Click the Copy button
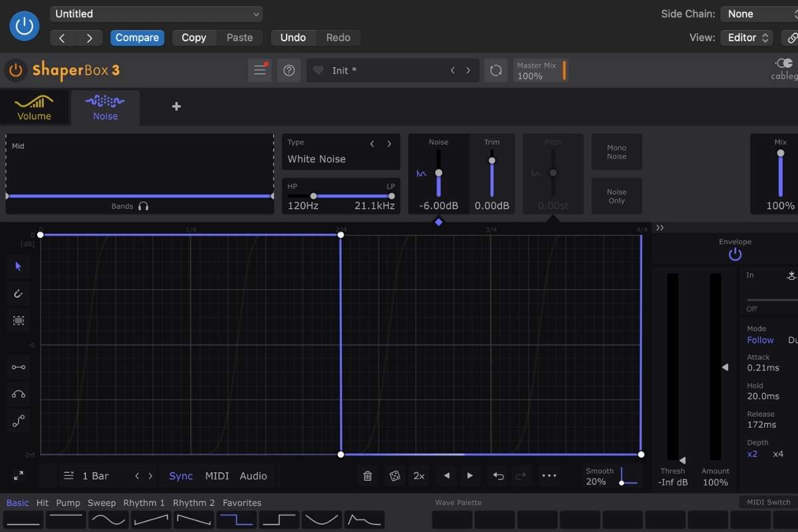This screenshot has width=798, height=532. tap(194, 38)
